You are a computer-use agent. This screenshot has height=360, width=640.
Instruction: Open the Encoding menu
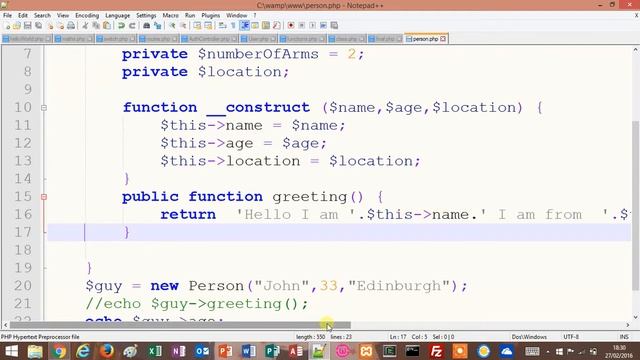(x=87, y=16)
